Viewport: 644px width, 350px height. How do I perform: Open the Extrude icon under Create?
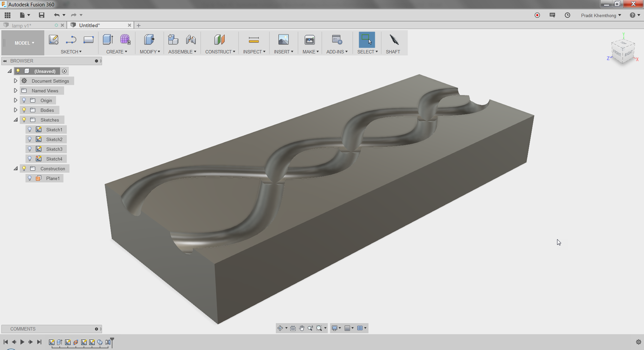coord(108,40)
